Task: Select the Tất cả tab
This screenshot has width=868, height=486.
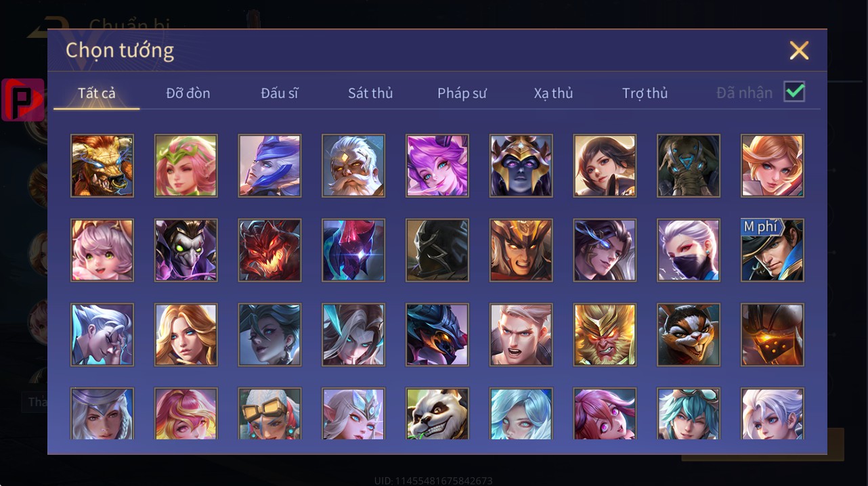Action: pos(97,93)
